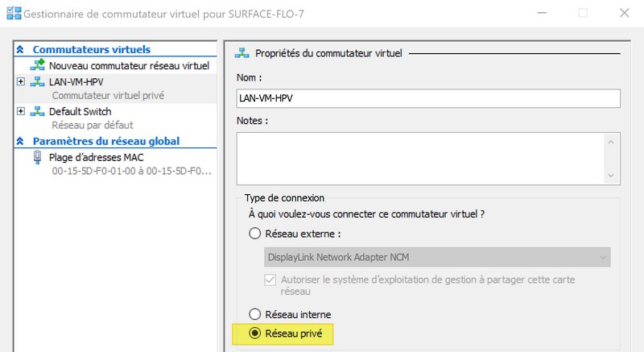Collapse the Commutateurs virtuels section
Viewport: 644px width, 352px height.
(20, 50)
